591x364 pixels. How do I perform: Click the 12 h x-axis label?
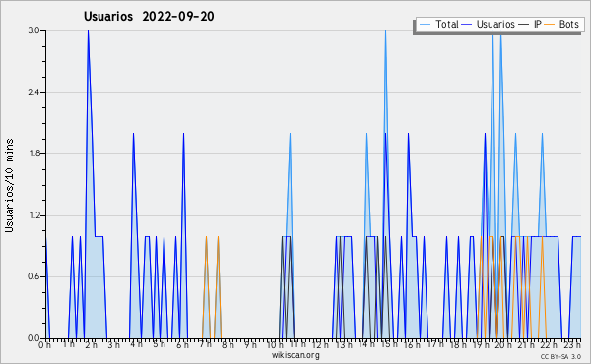click(320, 345)
